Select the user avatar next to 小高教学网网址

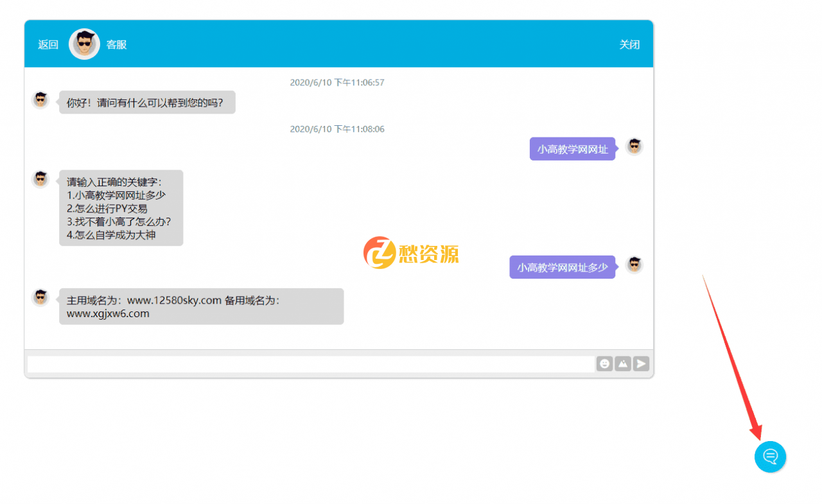[x=634, y=147]
